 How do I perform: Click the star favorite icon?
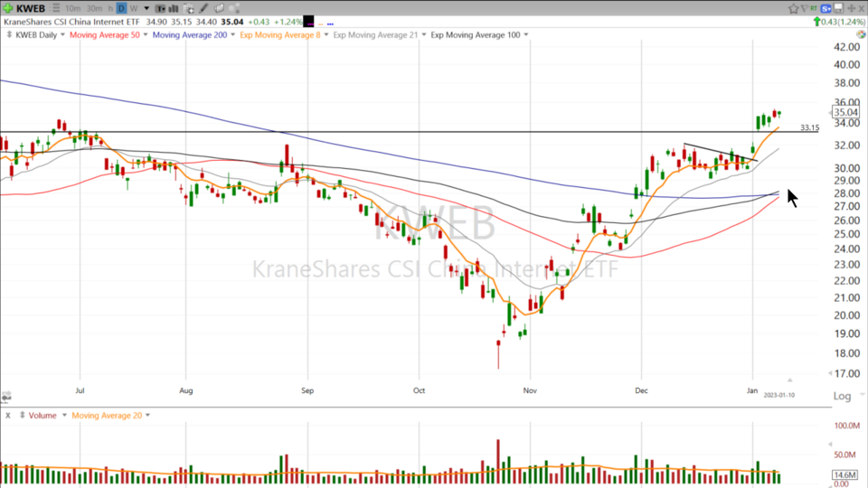(x=793, y=8)
